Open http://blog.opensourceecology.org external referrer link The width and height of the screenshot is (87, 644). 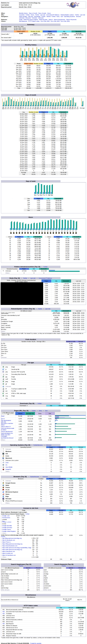[12, 538]
